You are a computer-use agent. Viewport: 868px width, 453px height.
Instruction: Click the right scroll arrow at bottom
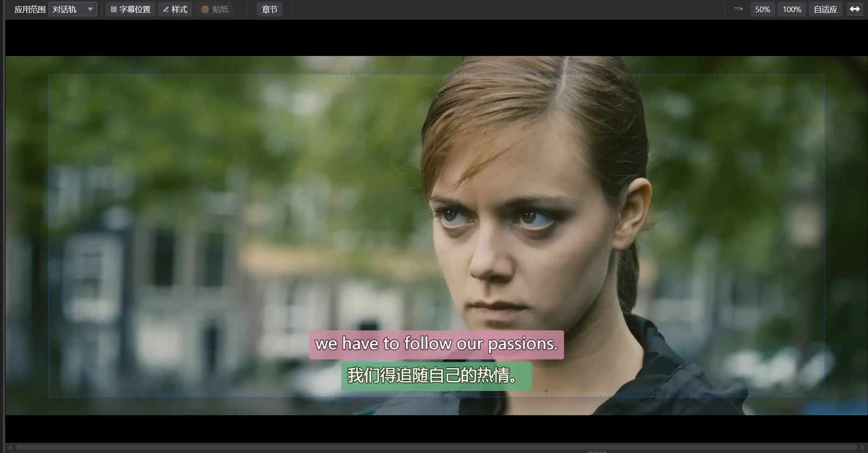click(x=863, y=447)
